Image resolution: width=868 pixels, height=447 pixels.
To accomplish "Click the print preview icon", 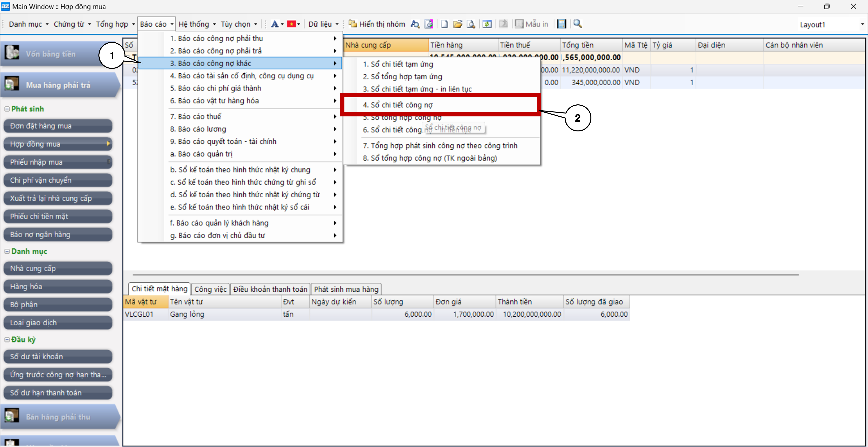I will point(471,24).
